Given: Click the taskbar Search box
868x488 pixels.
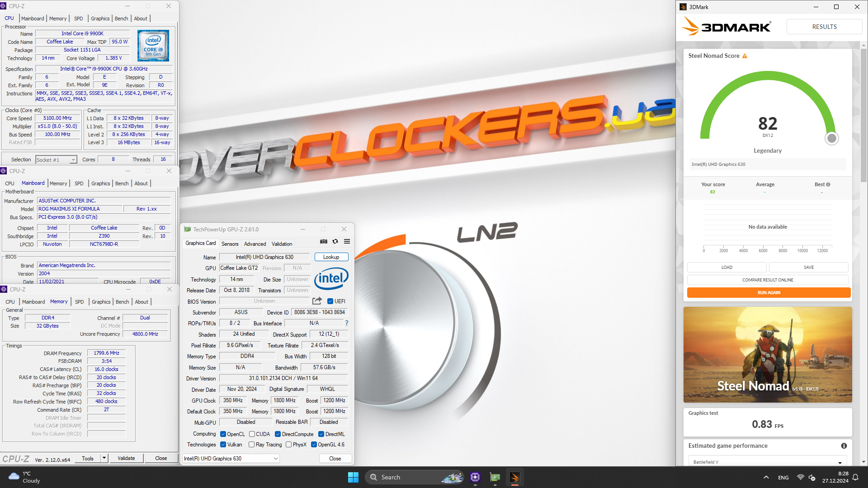Looking at the screenshot, I should tap(414, 477).
